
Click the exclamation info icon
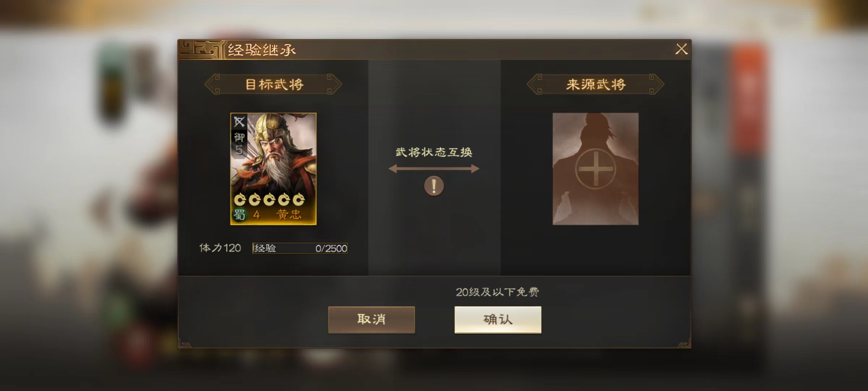click(434, 186)
